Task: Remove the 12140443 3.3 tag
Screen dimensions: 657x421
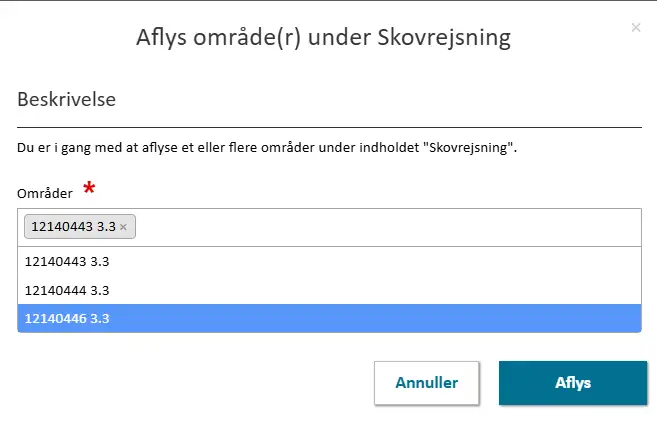Action: coord(123,228)
